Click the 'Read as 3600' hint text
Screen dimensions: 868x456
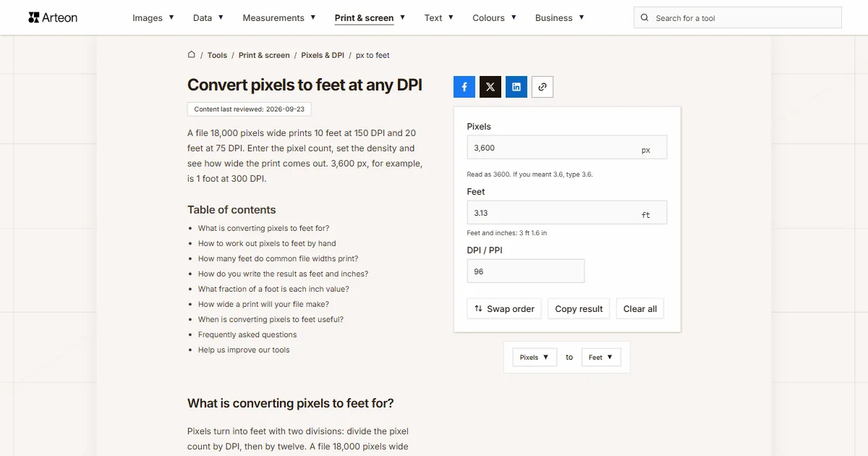pyautogui.click(x=530, y=174)
